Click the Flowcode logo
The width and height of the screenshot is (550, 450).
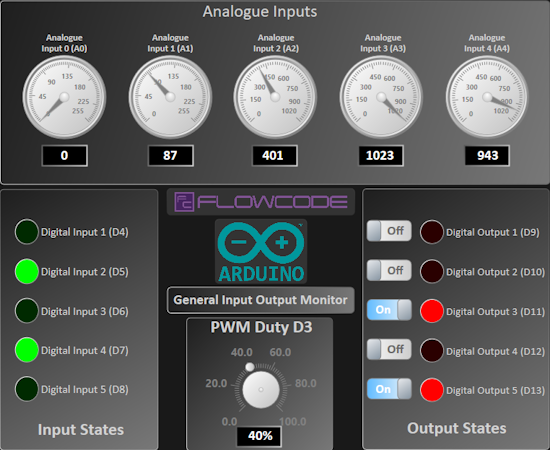point(261,202)
